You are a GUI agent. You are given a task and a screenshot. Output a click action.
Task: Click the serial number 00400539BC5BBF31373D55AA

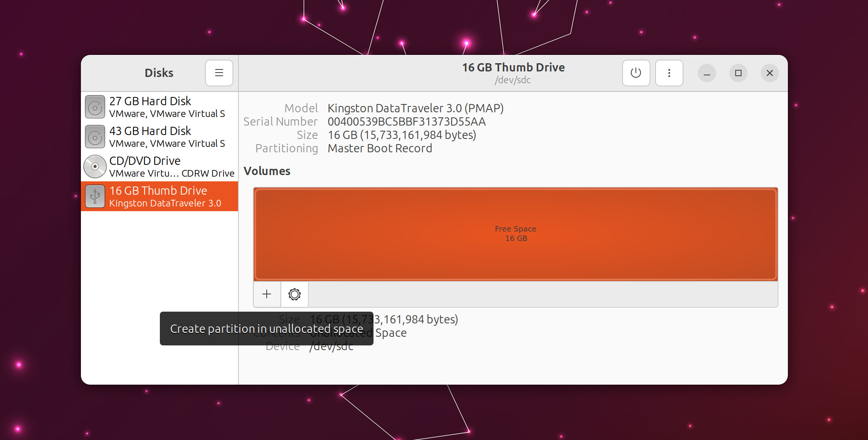[x=407, y=122]
